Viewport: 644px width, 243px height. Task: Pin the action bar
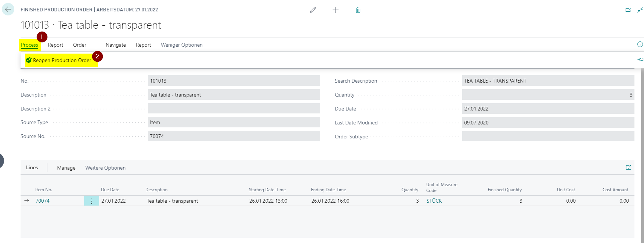tap(640, 59)
